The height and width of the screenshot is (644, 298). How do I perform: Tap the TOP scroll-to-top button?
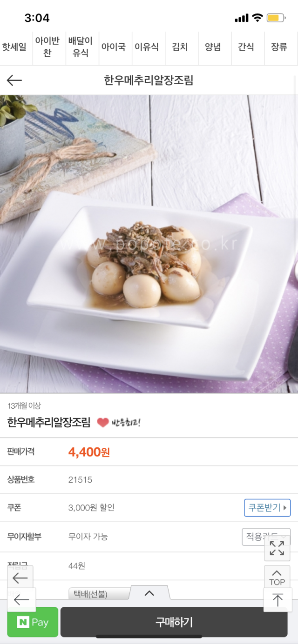tap(277, 577)
